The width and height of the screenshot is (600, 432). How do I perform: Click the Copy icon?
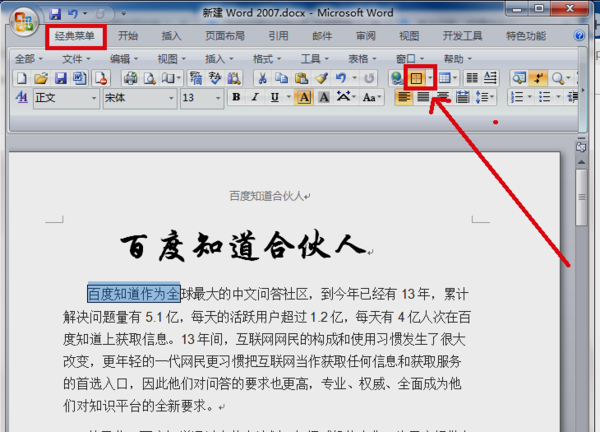tap(282, 78)
